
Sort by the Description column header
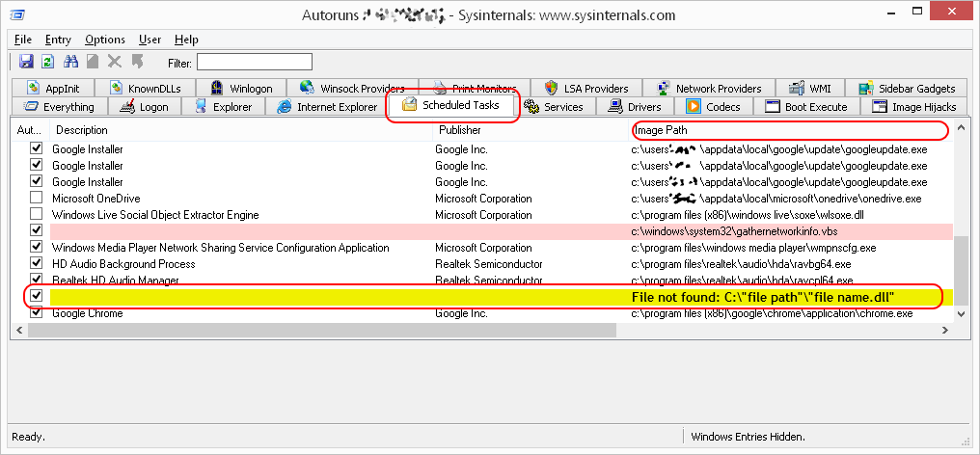tap(240, 130)
